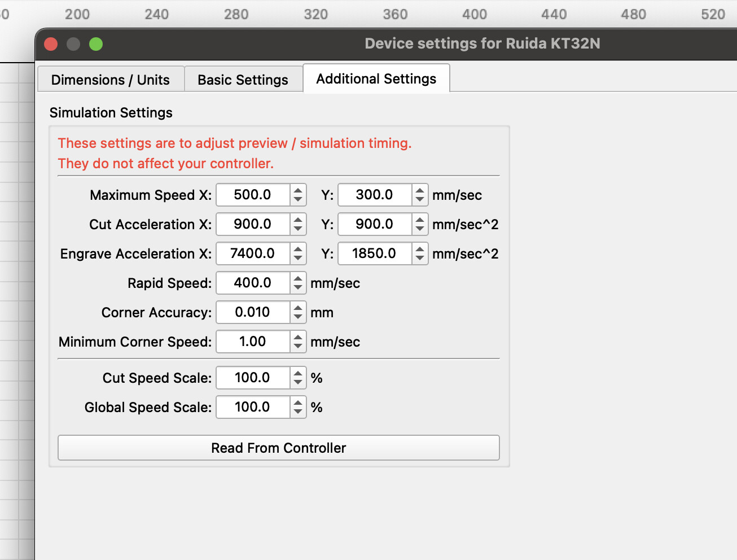Raise Cut Acceleration Y using up arrow
The image size is (737, 560).
(x=420, y=220)
